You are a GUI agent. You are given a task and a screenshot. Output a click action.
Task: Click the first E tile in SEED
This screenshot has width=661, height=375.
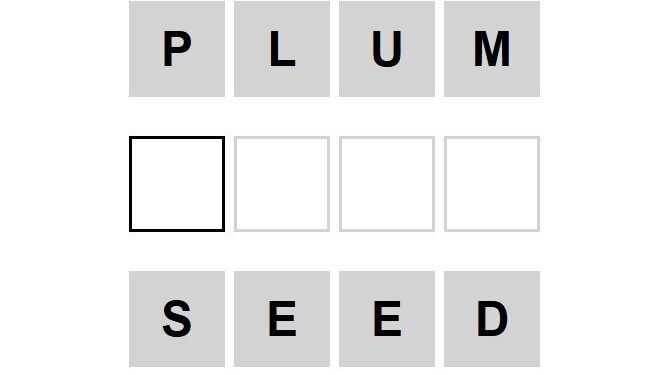pos(282,319)
